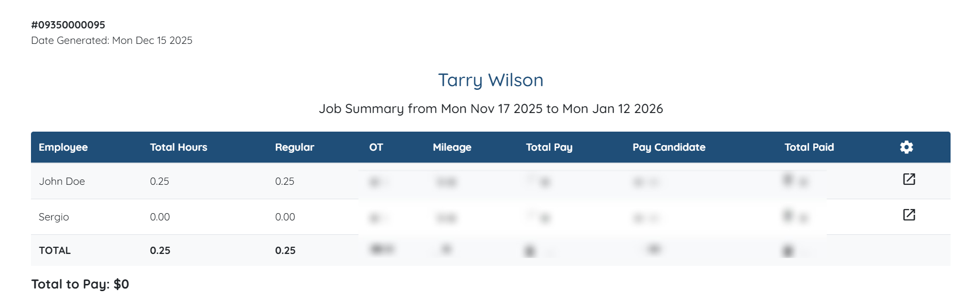Click the Employee column header

63,147
